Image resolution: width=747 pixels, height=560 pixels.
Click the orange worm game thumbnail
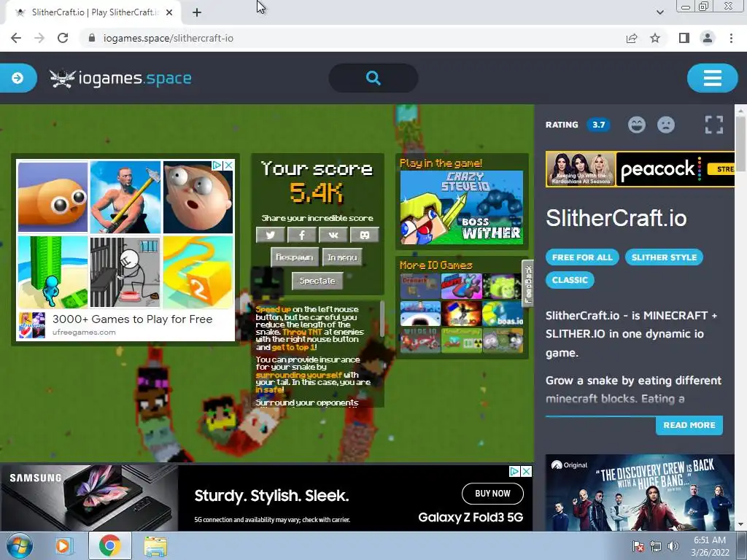tap(53, 197)
